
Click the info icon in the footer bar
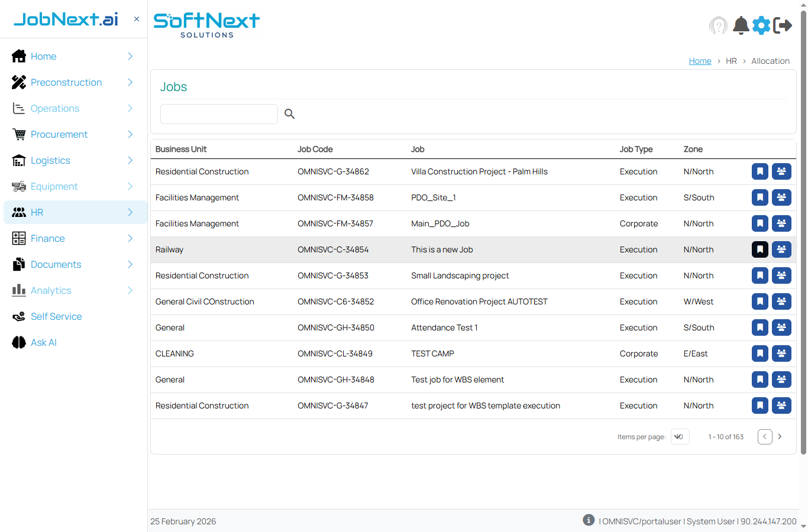(589, 520)
